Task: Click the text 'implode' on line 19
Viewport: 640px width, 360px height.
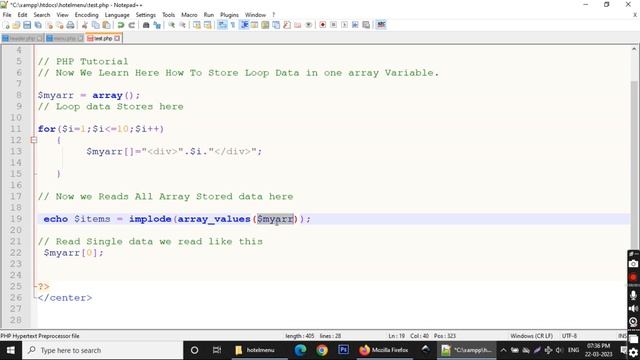Action: 150,219
